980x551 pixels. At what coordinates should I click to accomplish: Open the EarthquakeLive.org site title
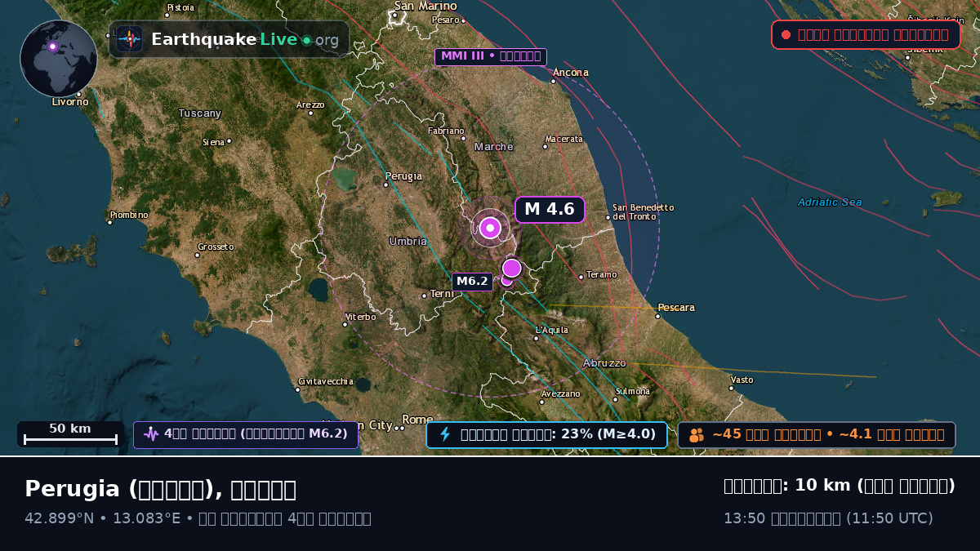[245, 39]
